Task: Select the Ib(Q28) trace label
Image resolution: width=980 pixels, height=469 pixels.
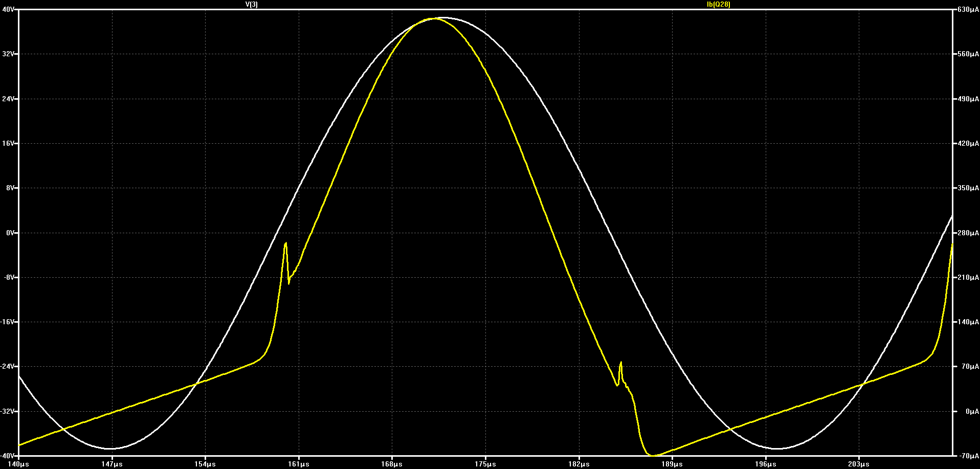Action: click(x=718, y=4)
